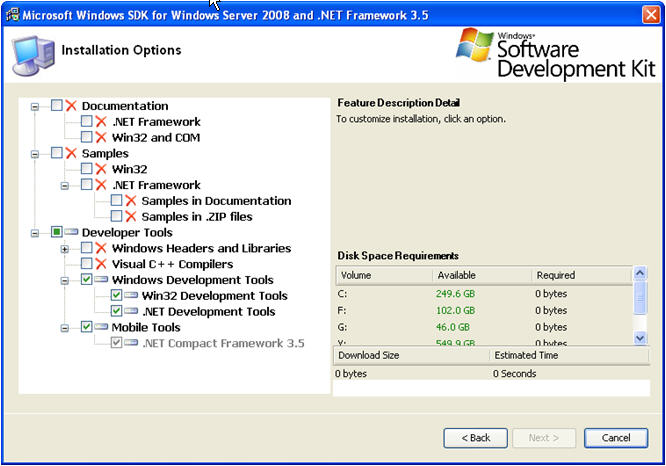Click drive icon beside .NET Development Tools

pos(131,311)
